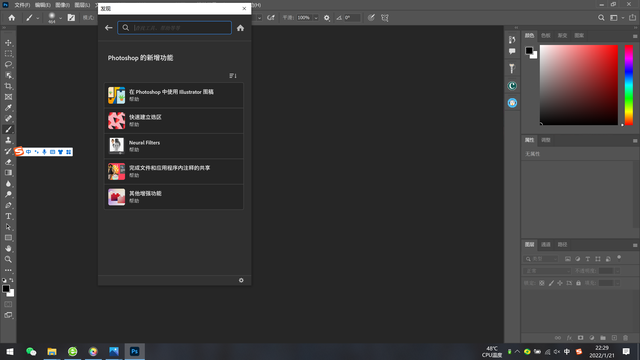Select the Healing Brush tool
This screenshot has width=640, height=360.
tap(8, 118)
